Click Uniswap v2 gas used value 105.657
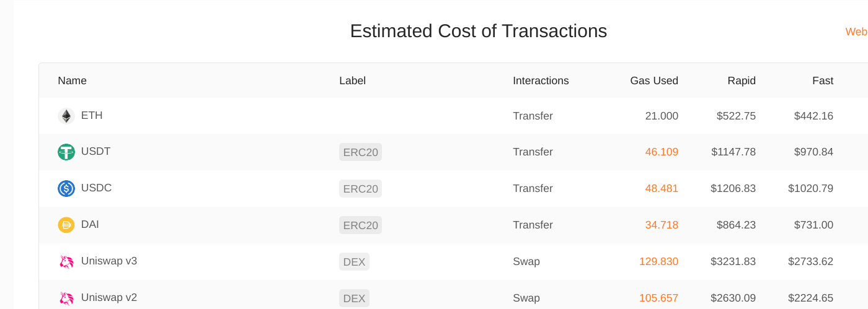Viewport: 868px width, 309px height. click(658, 298)
